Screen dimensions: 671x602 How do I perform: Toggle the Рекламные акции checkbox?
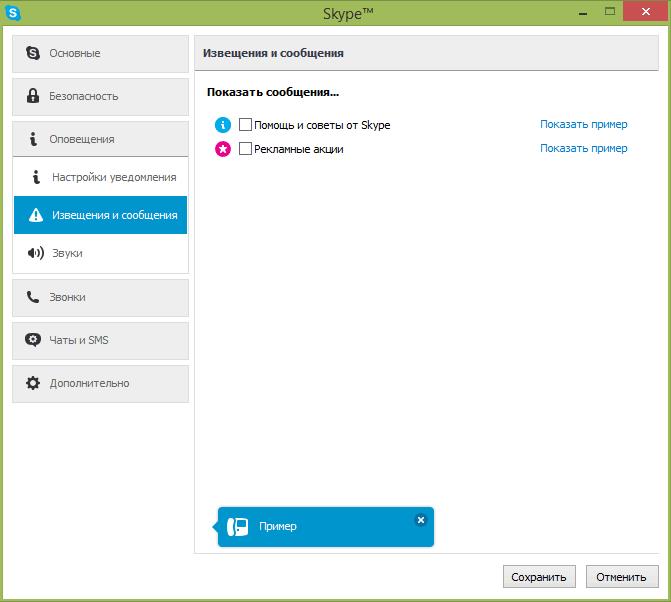point(246,149)
